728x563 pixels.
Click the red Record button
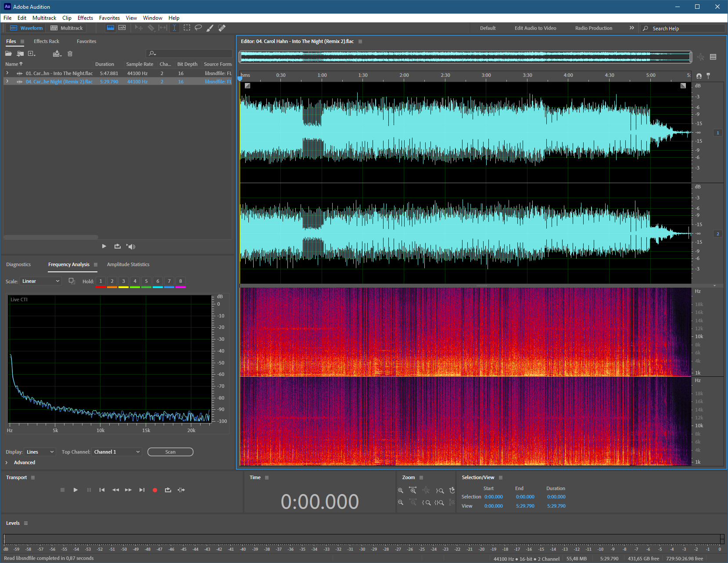tap(155, 490)
